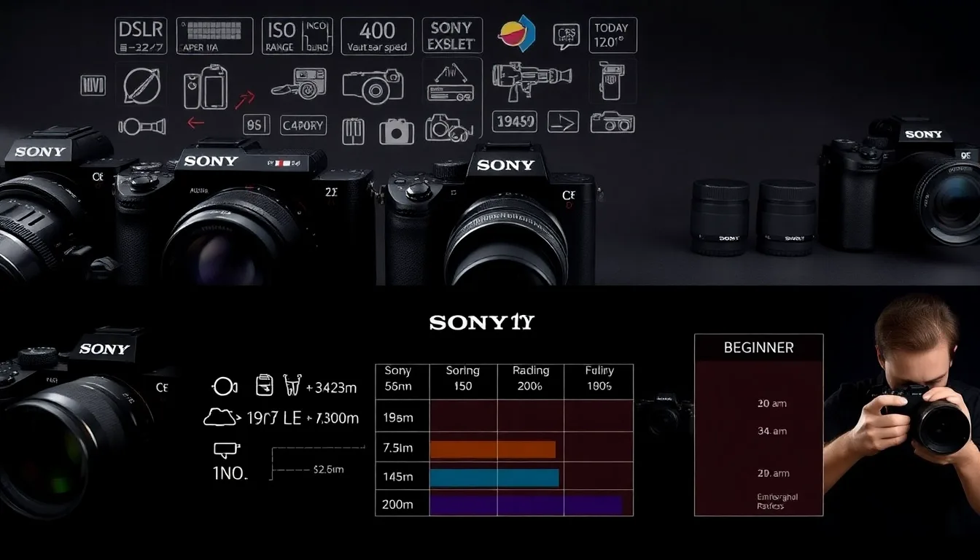Click the 19459 number box
The width and height of the screenshot is (980, 560).
point(514,121)
